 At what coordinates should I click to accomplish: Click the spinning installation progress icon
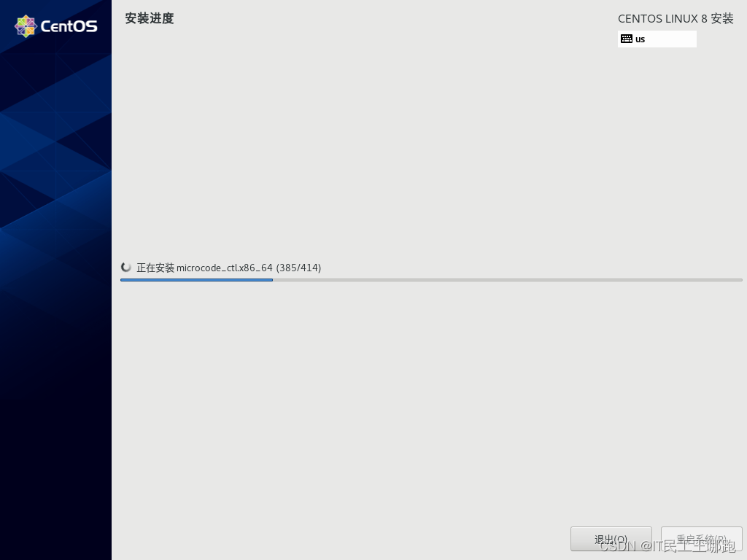(125, 267)
